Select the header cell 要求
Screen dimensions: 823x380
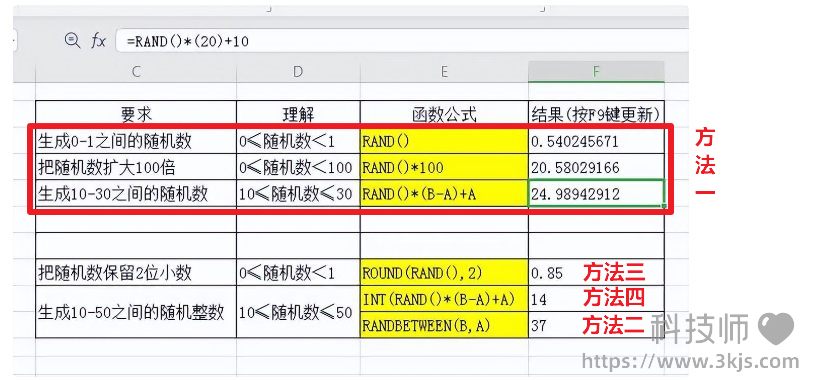pos(136,114)
